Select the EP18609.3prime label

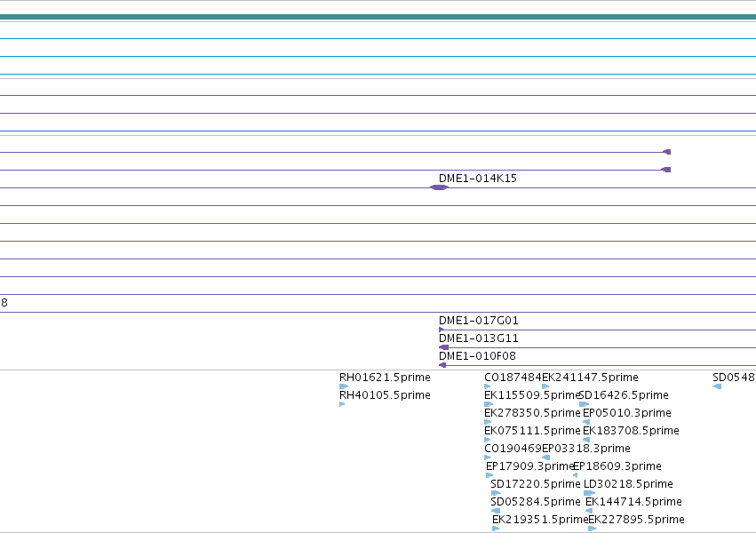617,466
